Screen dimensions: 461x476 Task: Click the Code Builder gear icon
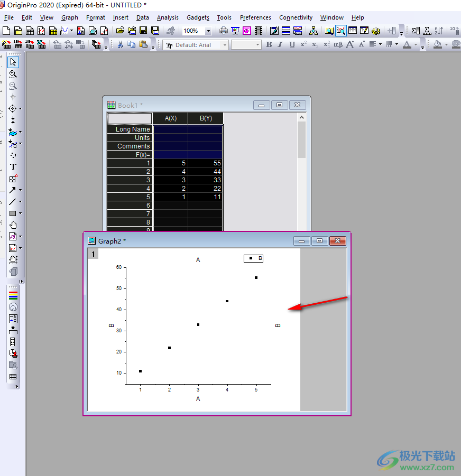(376, 31)
